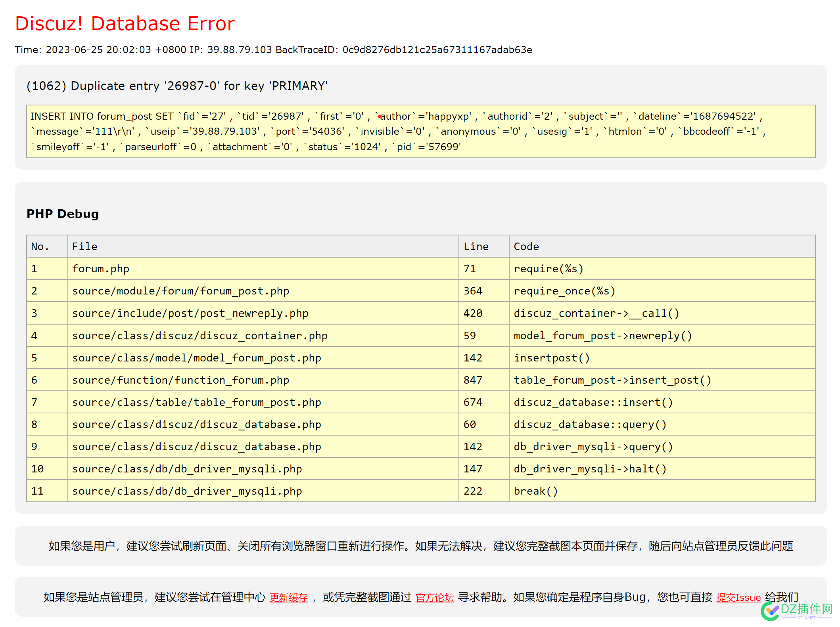Click the row number 11 cell
This screenshot has height=627, width=840.
coord(47,491)
